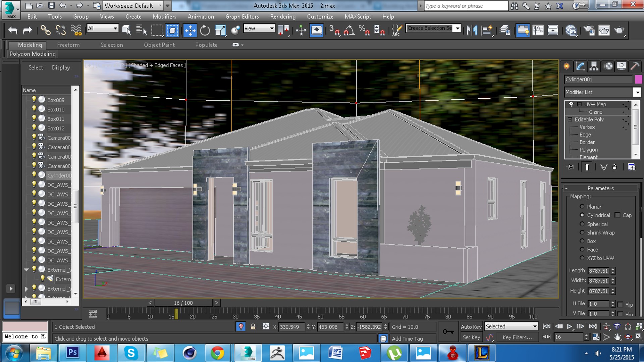
Task: Click the Length value field
Action: pos(599,271)
